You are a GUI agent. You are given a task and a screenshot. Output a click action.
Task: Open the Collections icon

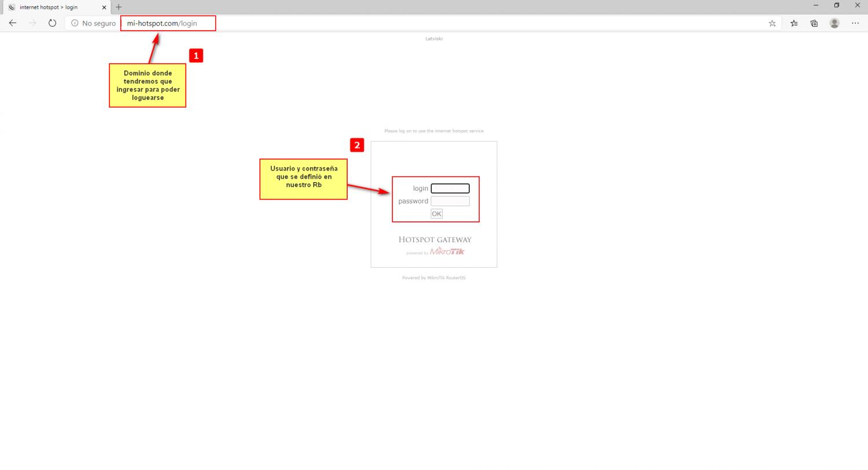pos(814,23)
